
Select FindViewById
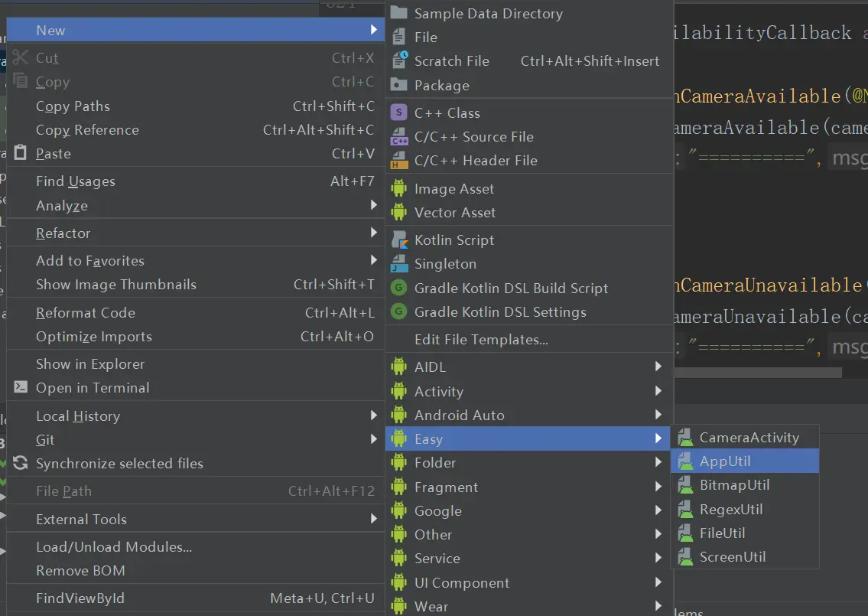[x=196, y=598]
